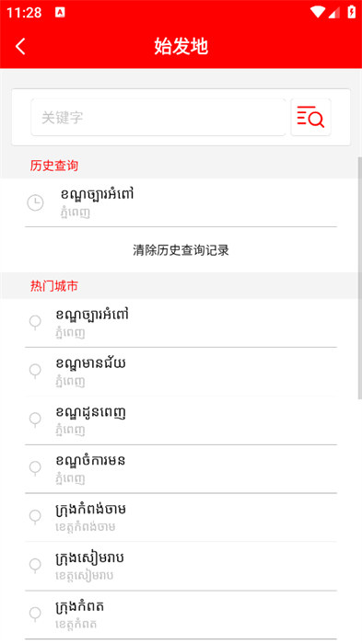
Task: Tap pin icon beside ក្រុងកំពង់ចាម
Action: tap(35, 516)
